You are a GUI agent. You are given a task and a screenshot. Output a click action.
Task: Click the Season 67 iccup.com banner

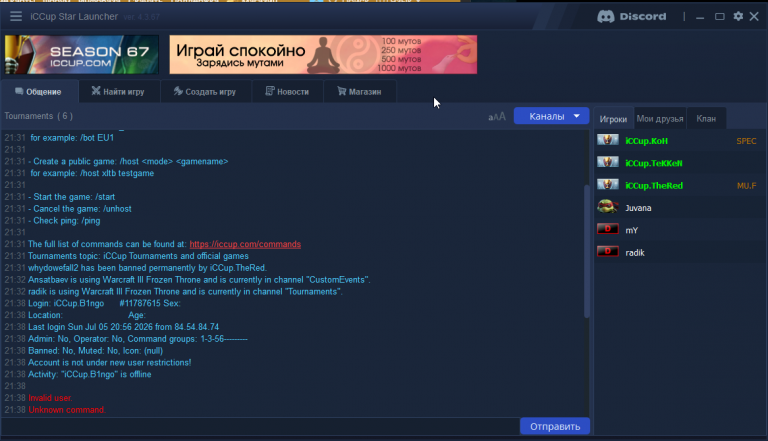[82, 54]
